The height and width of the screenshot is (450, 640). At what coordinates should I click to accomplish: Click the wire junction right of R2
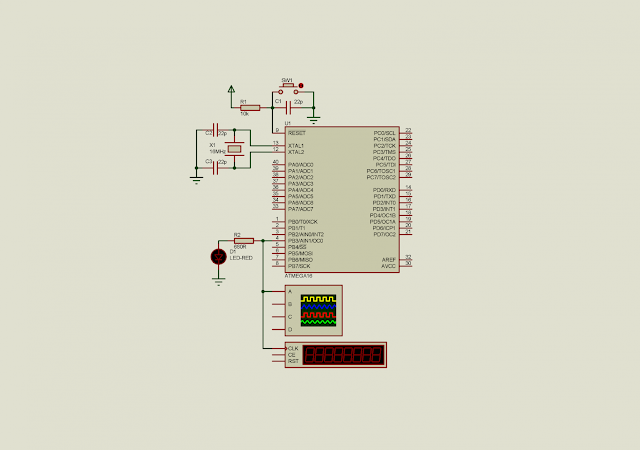(x=263, y=241)
